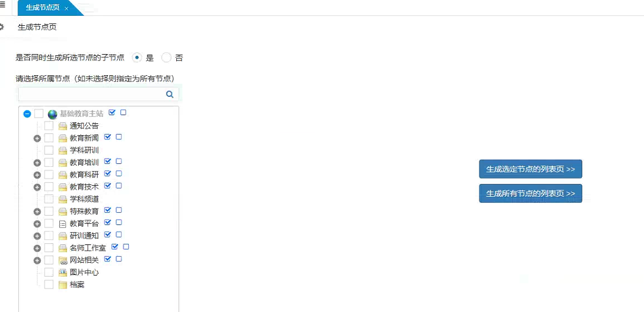Viewport: 644px width, 312px height.
Task: Click the link folder icon of 网站相关
Action: [63, 260]
